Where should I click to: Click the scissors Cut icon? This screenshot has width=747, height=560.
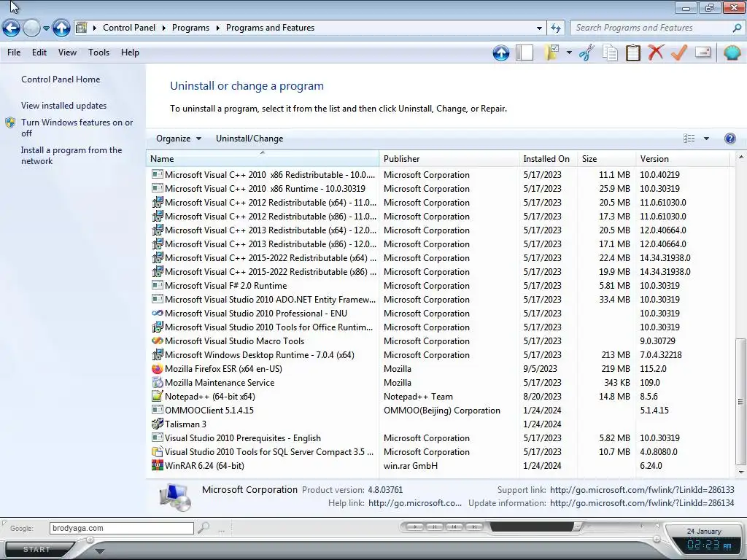[x=587, y=52]
